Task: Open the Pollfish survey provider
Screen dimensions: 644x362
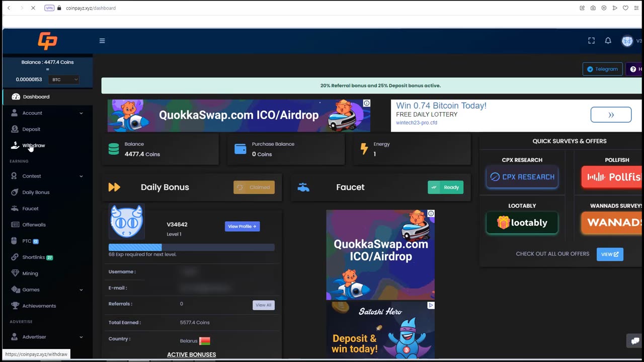Action: (x=611, y=177)
